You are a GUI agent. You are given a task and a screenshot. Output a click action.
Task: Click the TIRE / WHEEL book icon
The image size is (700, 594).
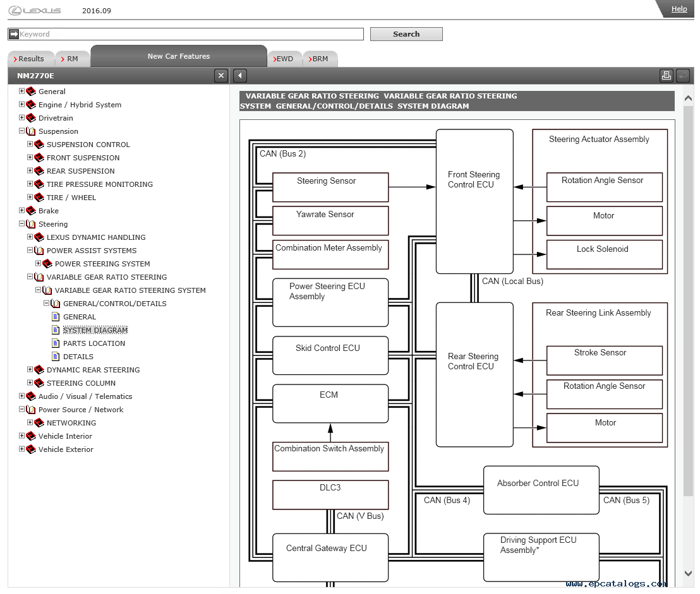click(x=39, y=198)
